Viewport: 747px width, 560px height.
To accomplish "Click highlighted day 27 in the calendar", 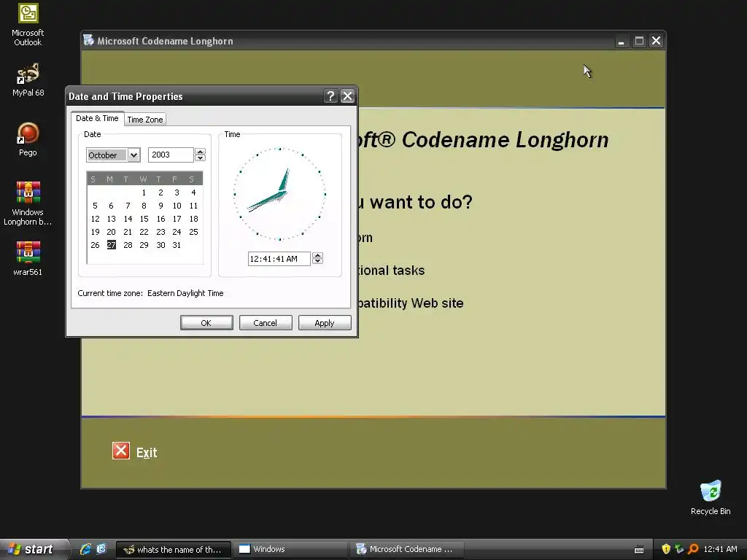I will click(x=112, y=245).
